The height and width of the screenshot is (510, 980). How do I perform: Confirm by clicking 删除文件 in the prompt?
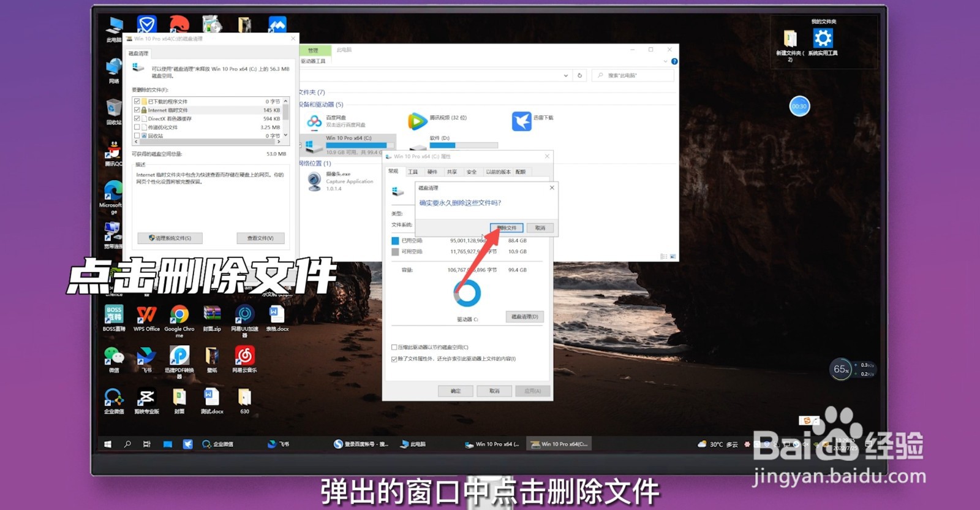(507, 228)
